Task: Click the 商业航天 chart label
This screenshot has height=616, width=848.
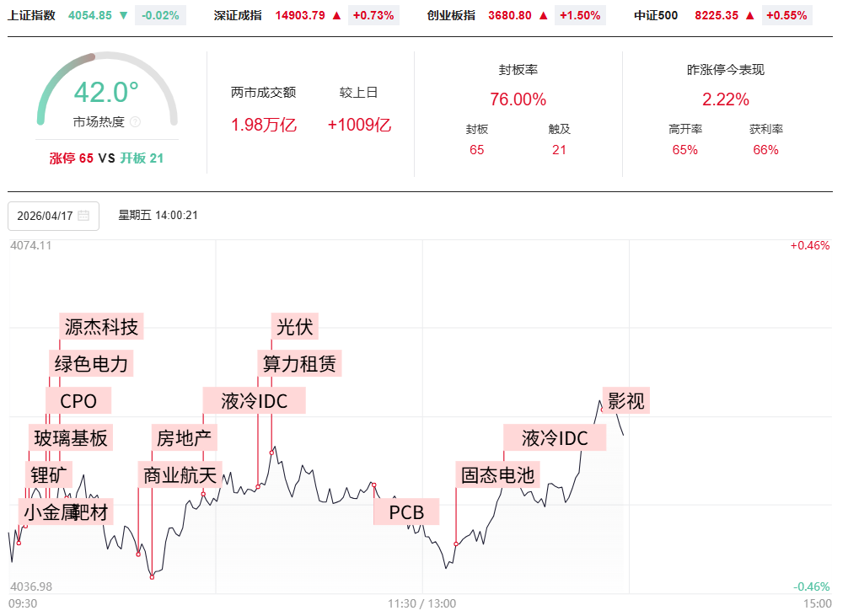Action: coord(180,474)
